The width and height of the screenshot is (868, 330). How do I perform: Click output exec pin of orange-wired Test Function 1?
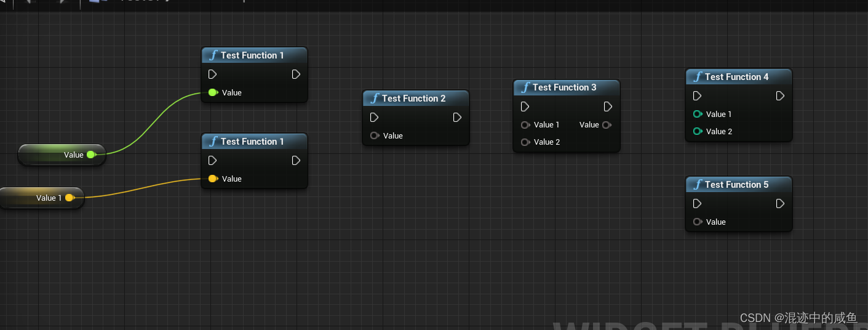(296, 161)
